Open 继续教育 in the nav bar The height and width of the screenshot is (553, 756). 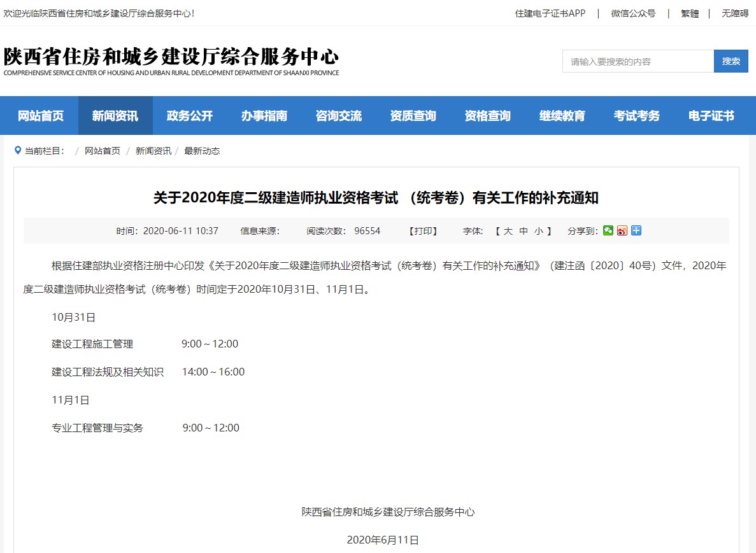pyautogui.click(x=562, y=116)
